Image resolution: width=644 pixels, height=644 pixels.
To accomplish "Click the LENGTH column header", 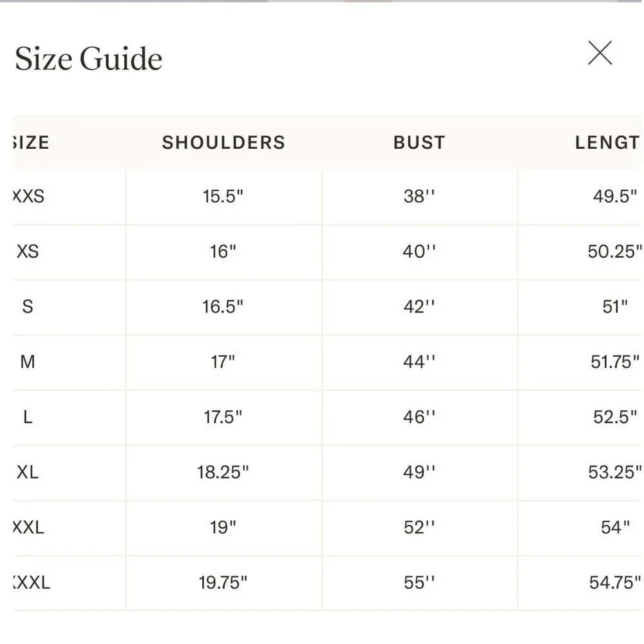I will click(607, 142).
